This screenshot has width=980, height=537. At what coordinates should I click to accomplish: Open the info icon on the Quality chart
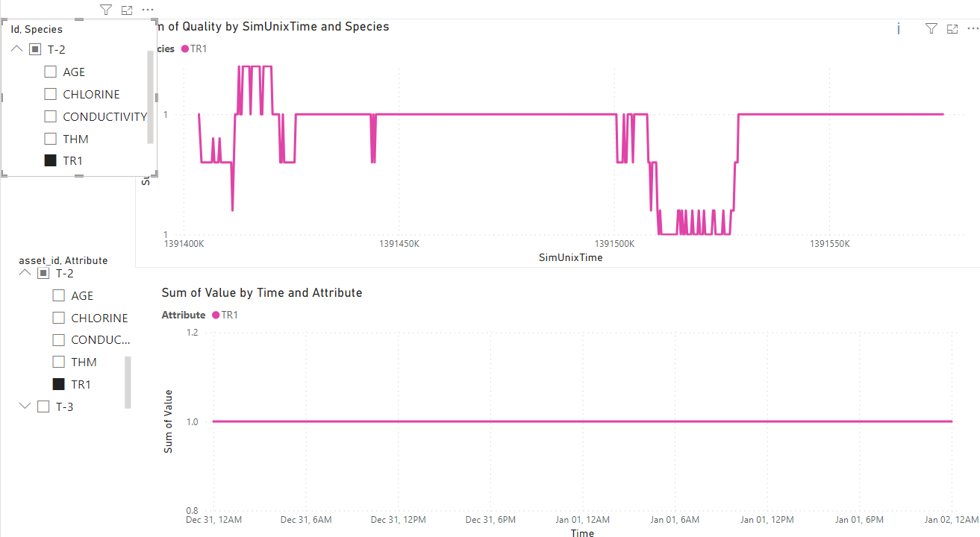point(898,28)
